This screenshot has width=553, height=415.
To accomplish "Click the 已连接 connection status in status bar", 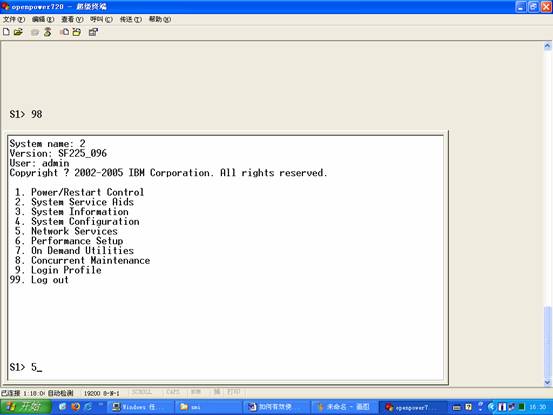I will pyautogui.click(x=11, y=393).
